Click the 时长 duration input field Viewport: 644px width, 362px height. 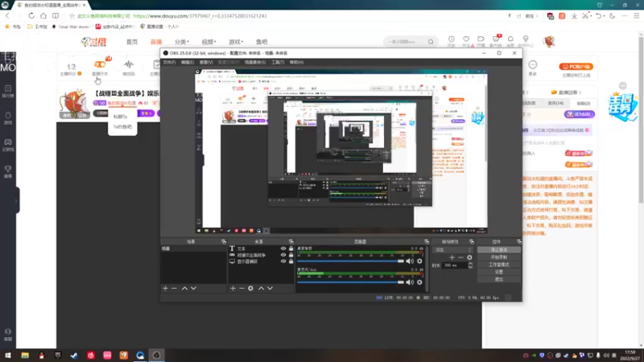(455, 265)
